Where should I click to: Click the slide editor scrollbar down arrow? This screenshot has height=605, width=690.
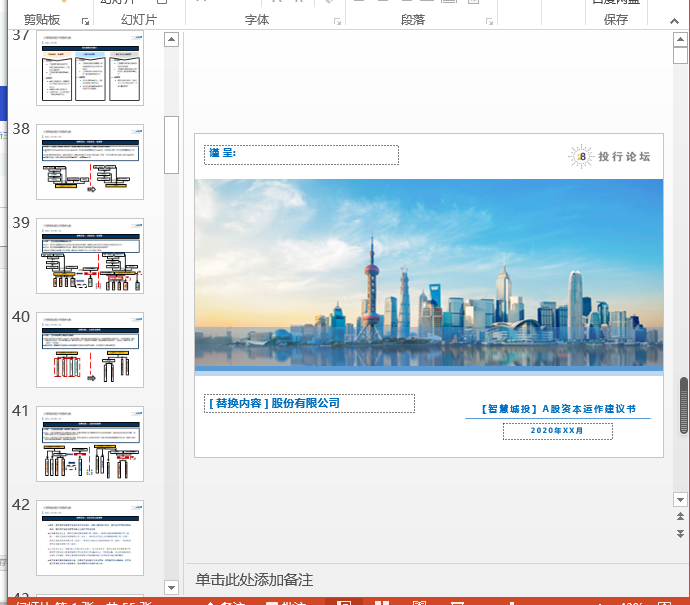coord(680,498)
